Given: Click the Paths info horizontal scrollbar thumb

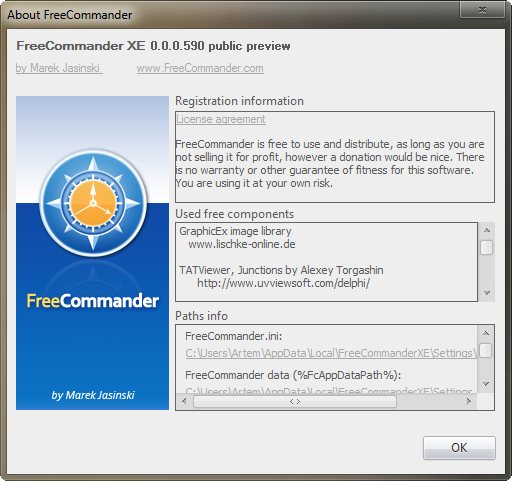Looking at the screenshot, I should [x=295, y=401].
